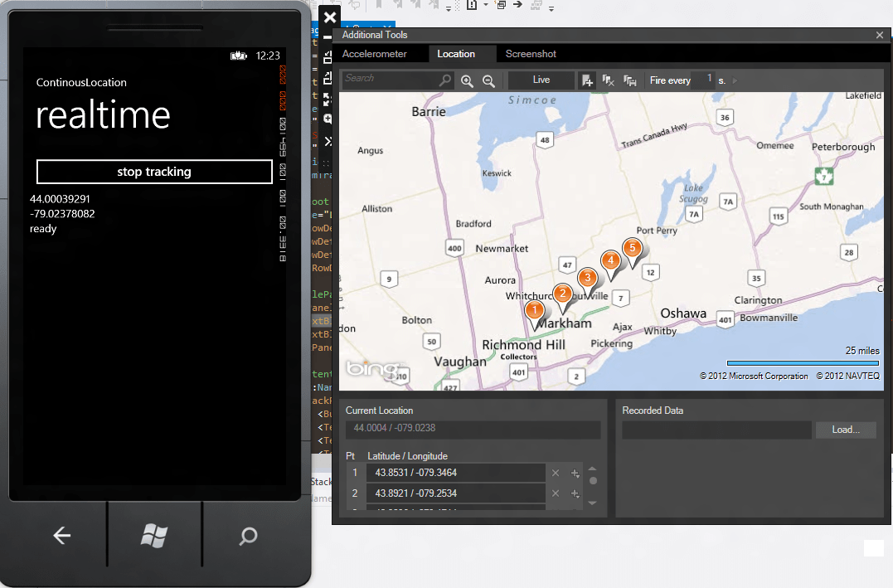Viewport: 893px width, 588px height.
Task: Edit the Fire every seconds value
Action: pos(703,79)
